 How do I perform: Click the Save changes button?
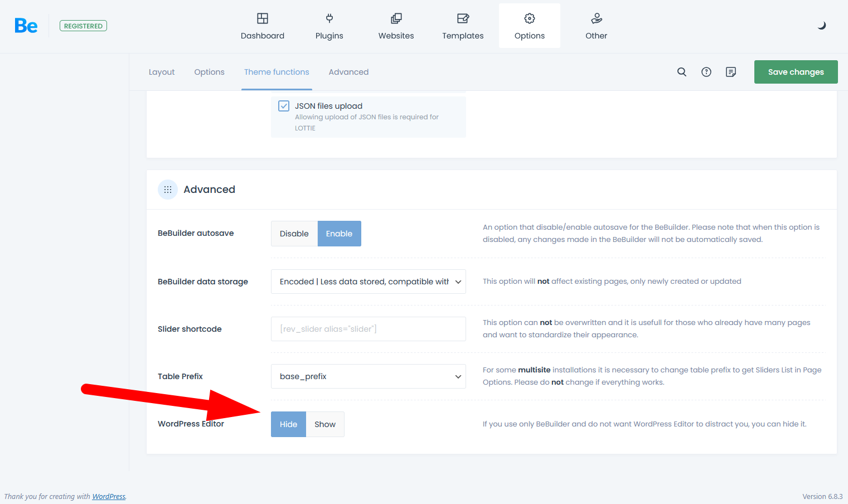[796, 72]
